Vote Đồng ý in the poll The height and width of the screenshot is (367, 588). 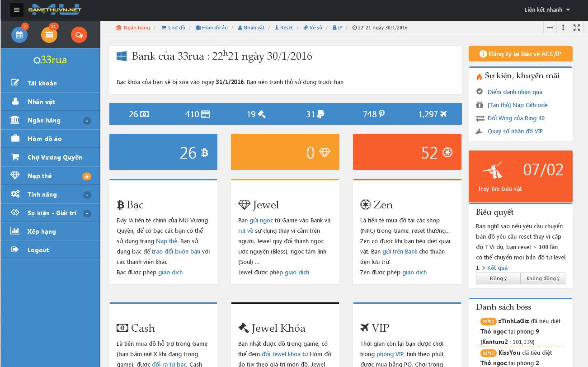coord(498,278)
